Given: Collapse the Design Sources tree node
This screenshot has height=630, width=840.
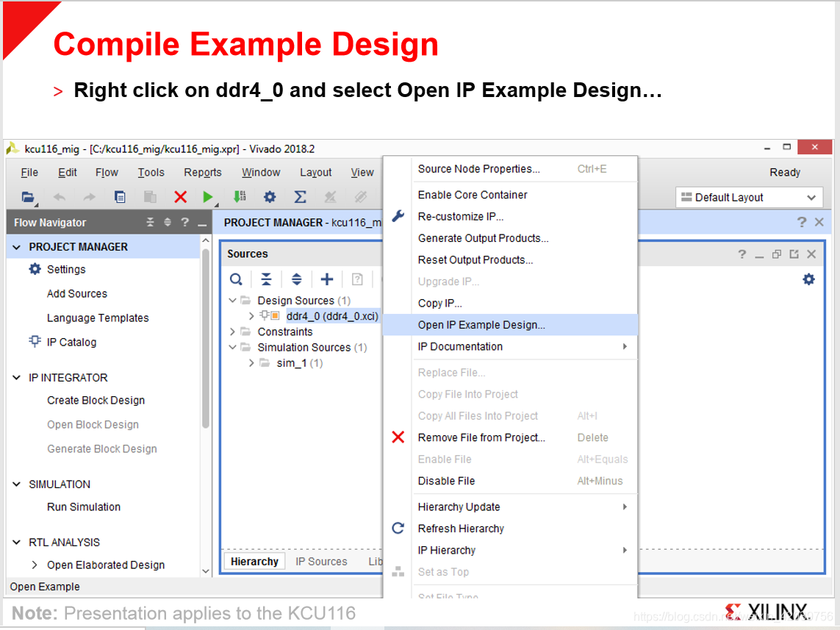Looking at the screenshot, I should 232,300.
